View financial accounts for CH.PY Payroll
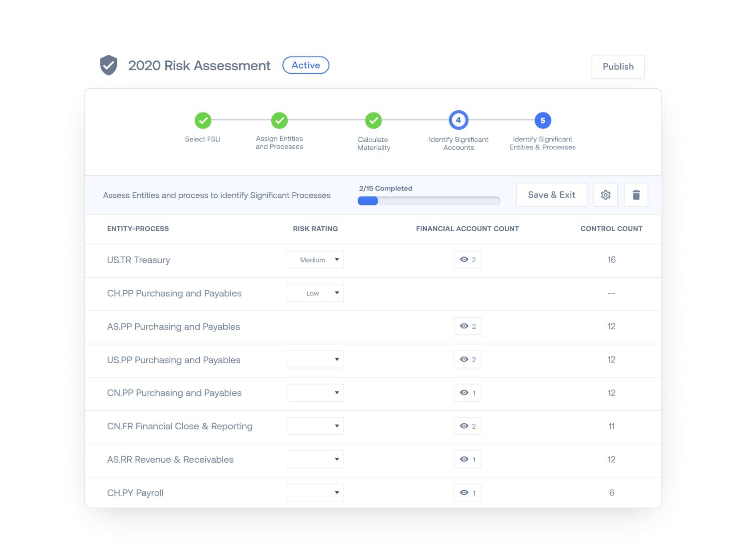 click(x=467, y=493)
